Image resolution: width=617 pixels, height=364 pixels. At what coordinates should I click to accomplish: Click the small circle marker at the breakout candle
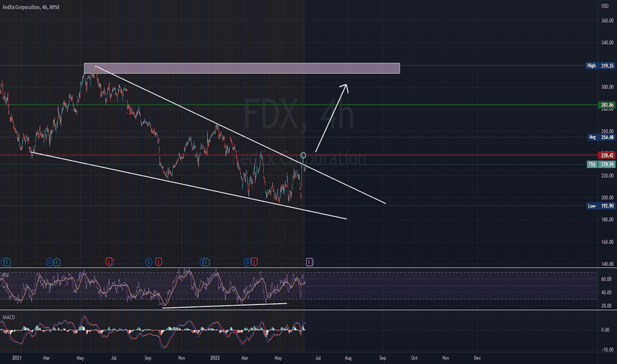pyautogui.click(x=303, y=156)
